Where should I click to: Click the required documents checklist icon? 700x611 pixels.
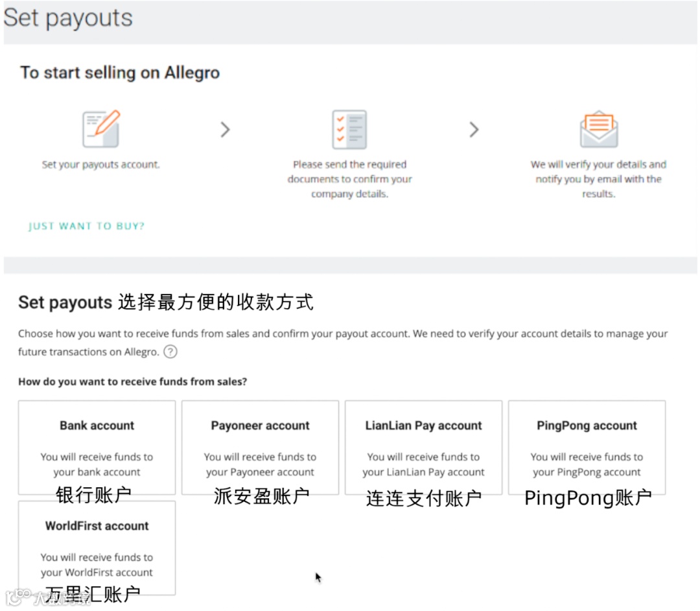[x=349, y=130]
